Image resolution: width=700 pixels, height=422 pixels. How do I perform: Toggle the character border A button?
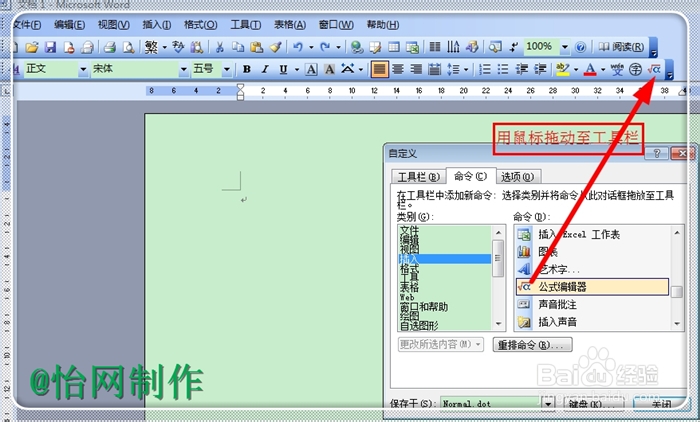pyautogui.click(x=311, y=69)
